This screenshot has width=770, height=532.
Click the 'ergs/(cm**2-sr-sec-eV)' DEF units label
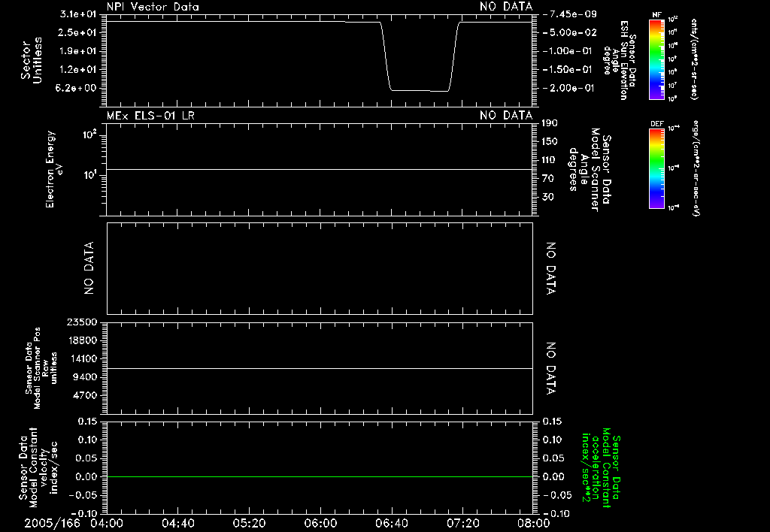(696, 168)
